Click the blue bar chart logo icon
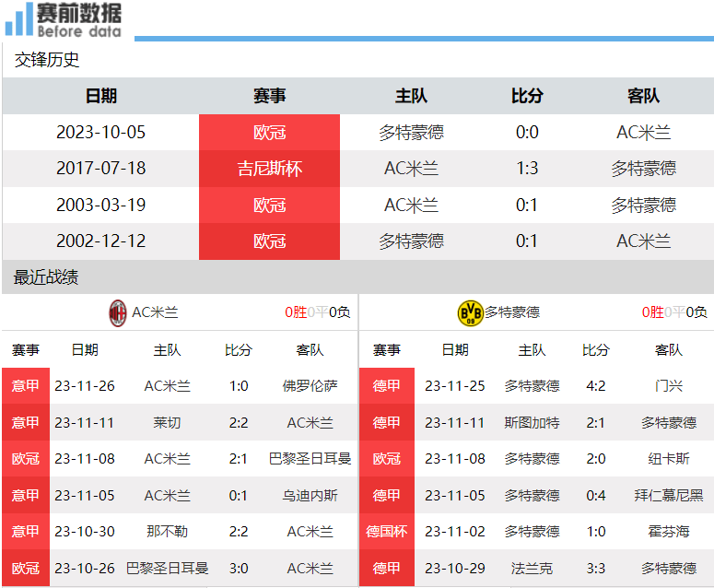Screen dimensions: 714x588 point(18,19)
